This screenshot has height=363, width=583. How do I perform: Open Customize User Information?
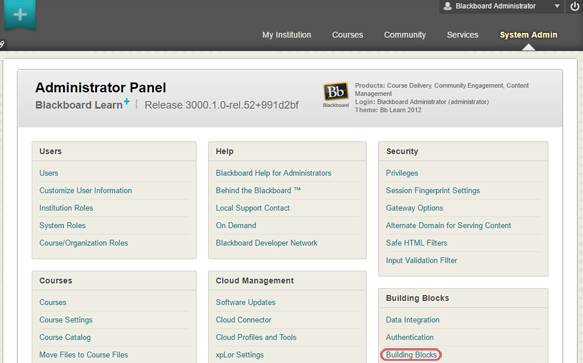pyautogui.click(x=86, y=190)
